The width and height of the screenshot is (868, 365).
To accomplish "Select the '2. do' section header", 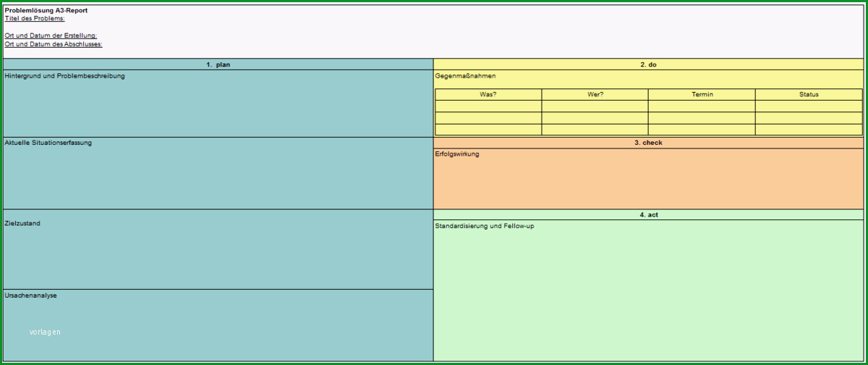I will point(648,64).
